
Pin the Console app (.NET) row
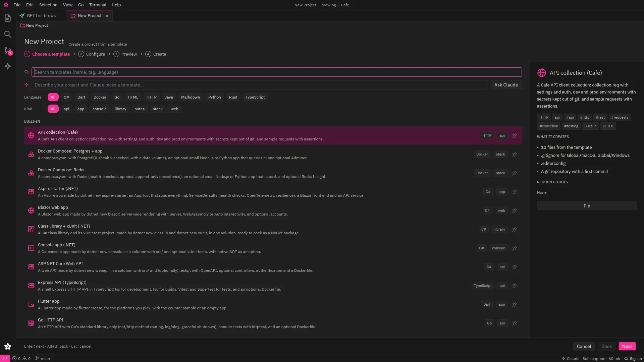pos(515,248)
